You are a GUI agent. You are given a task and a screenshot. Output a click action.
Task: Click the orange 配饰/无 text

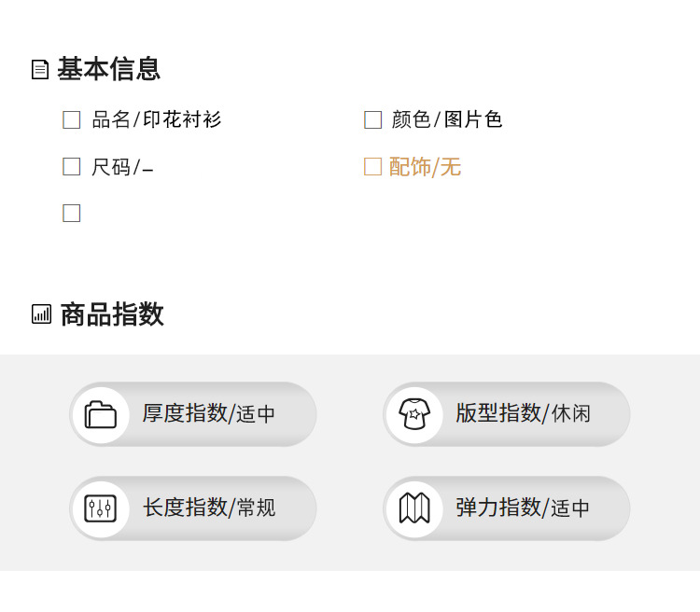(425, 167)
